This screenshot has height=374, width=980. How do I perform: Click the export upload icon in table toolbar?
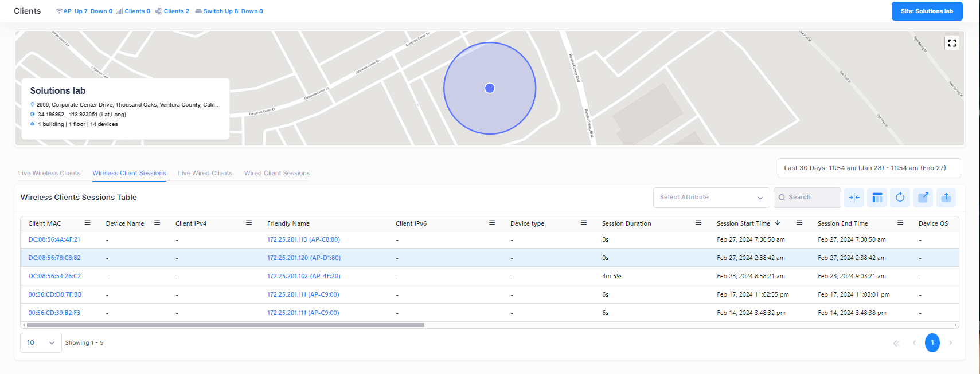[946, 198]
